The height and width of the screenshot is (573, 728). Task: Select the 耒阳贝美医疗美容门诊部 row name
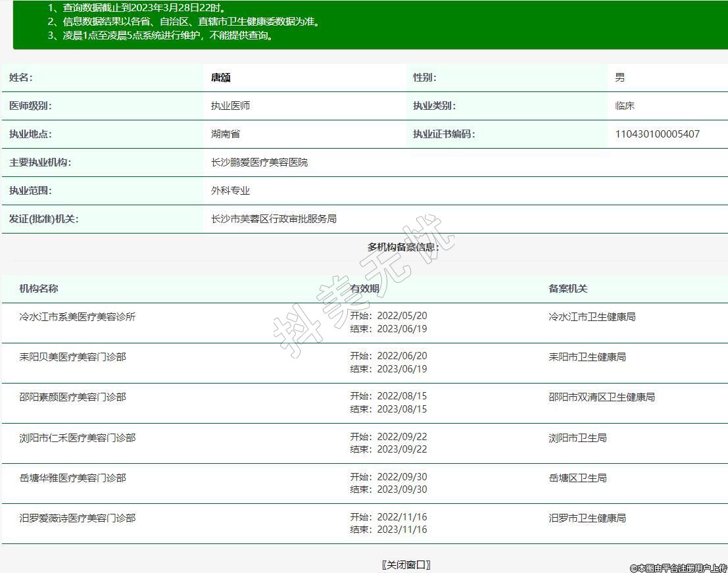tap(73, 357)
